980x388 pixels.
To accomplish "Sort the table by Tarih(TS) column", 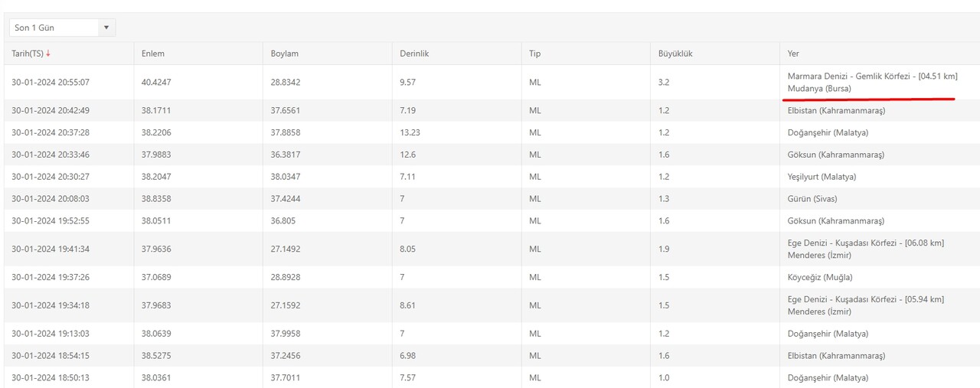I will coord(28,54).
